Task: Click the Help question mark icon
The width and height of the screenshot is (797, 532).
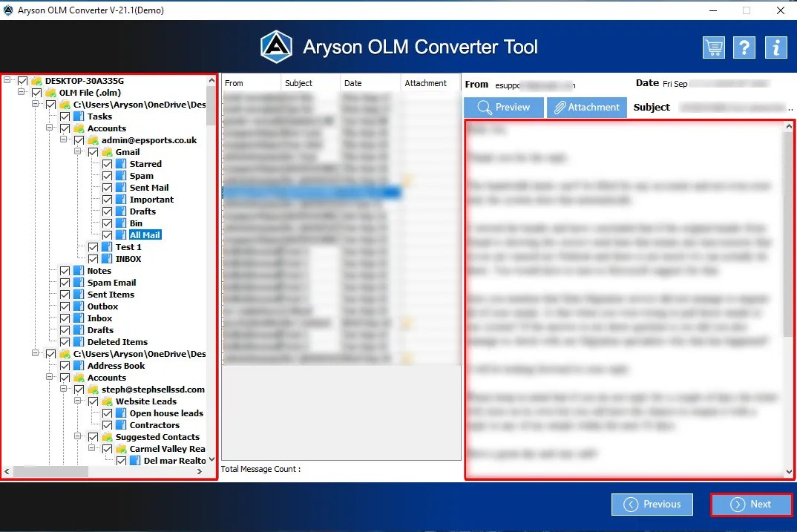Action: (x=744, y=47)
